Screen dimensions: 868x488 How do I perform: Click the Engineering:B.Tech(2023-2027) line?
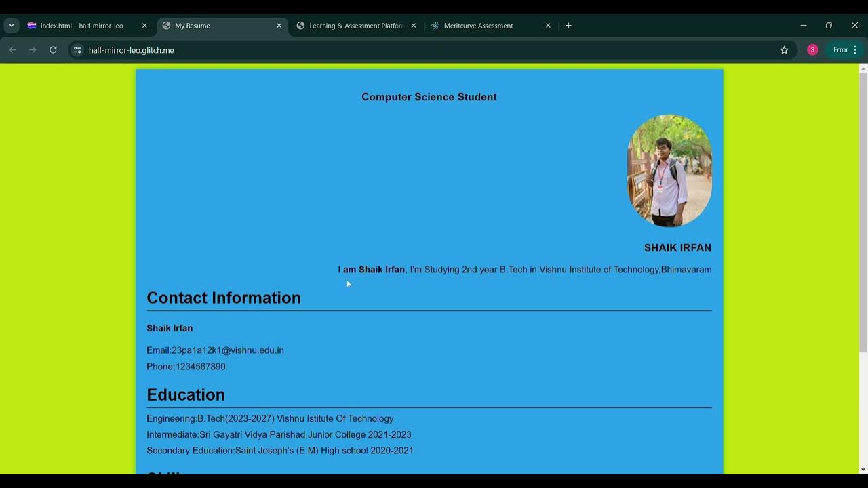[x=270, y=419]
